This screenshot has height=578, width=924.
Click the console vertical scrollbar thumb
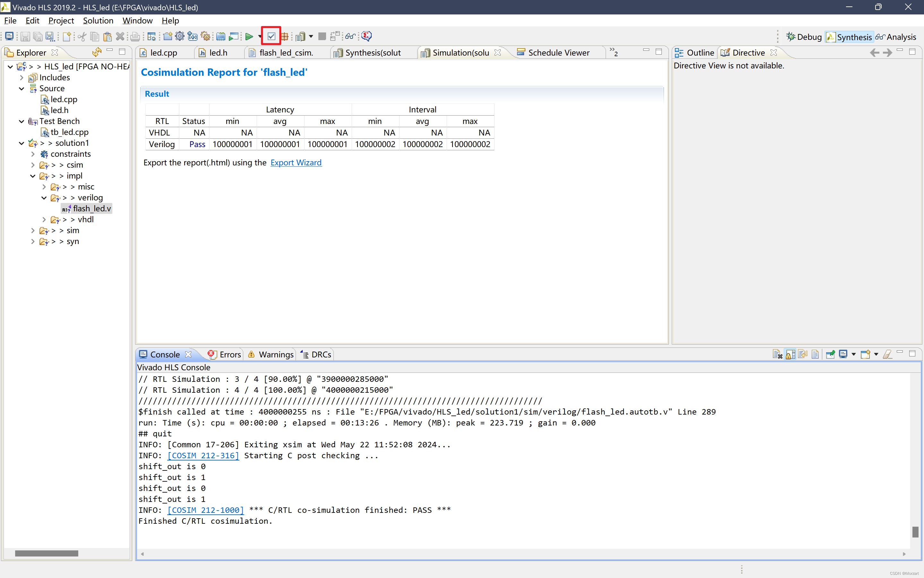tap(915, 532)
